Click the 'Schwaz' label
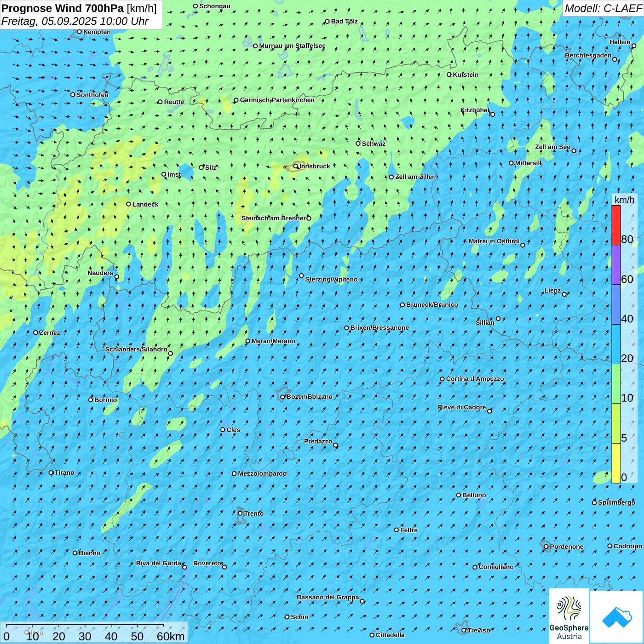The image size is (644, 644). click(374, 144)
